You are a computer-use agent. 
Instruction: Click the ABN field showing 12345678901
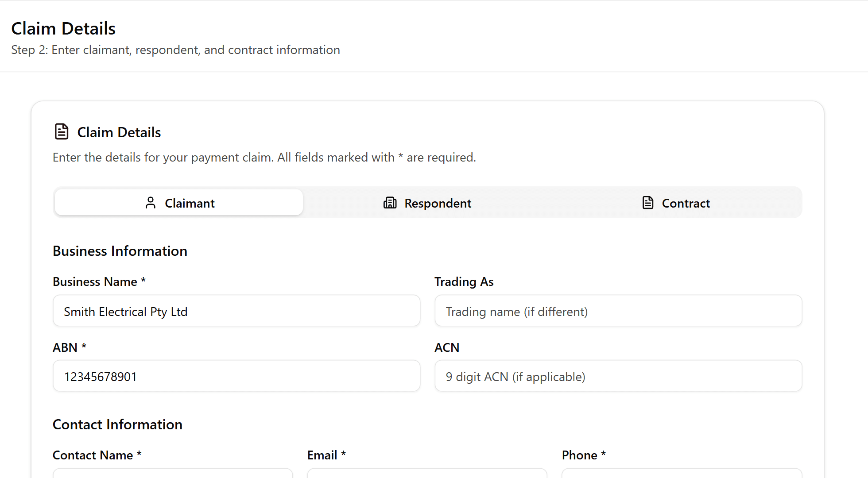coord(236,376)
